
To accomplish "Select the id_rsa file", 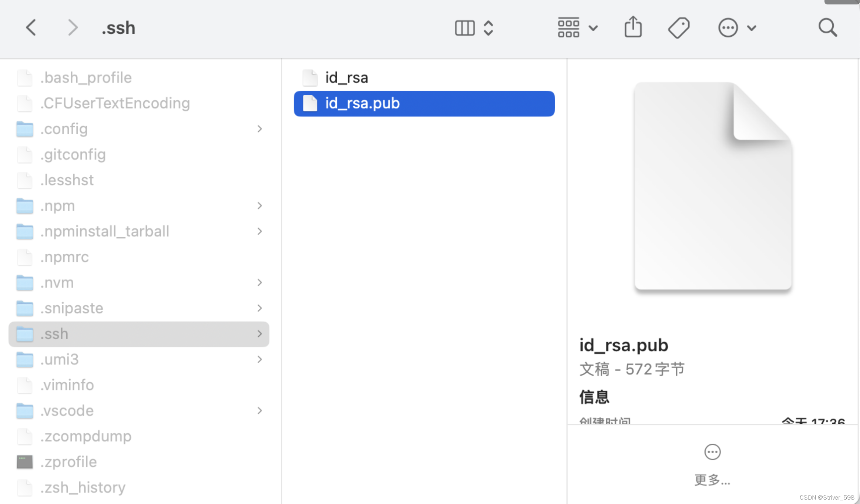I will pos(346,78).
